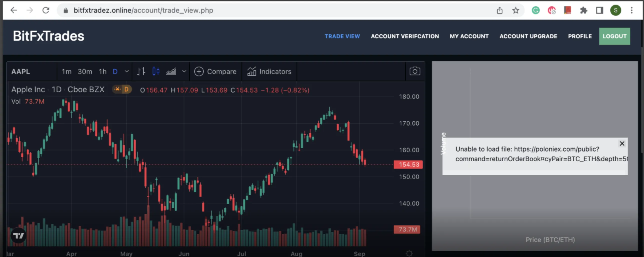Open the Profile page
Image resolution: width=644 pixels, height=257 pixels.
pyautogui.click(x=580, y=36)
